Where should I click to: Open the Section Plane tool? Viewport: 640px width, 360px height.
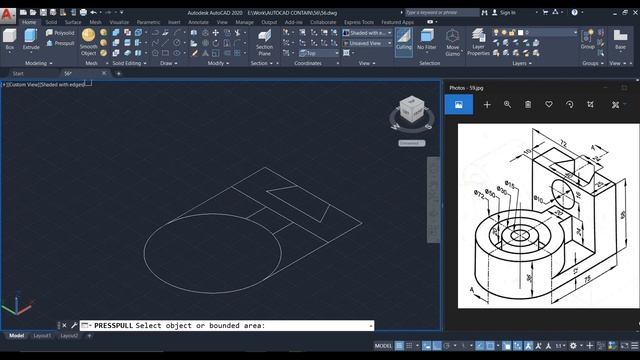(x=264, y=42)
